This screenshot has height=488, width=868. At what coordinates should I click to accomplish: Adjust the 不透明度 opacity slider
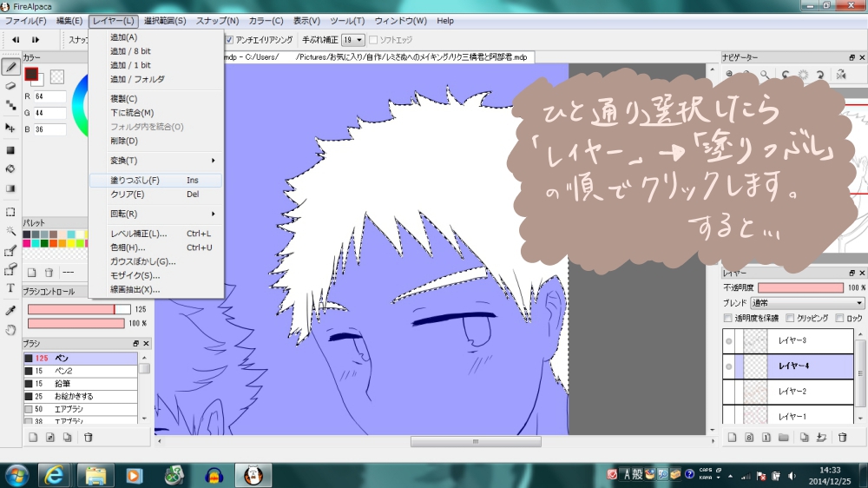(802, 287)
